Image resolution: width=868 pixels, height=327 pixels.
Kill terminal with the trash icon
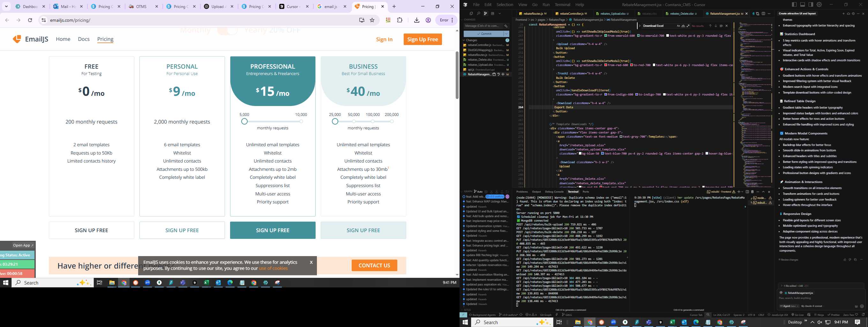752,192
